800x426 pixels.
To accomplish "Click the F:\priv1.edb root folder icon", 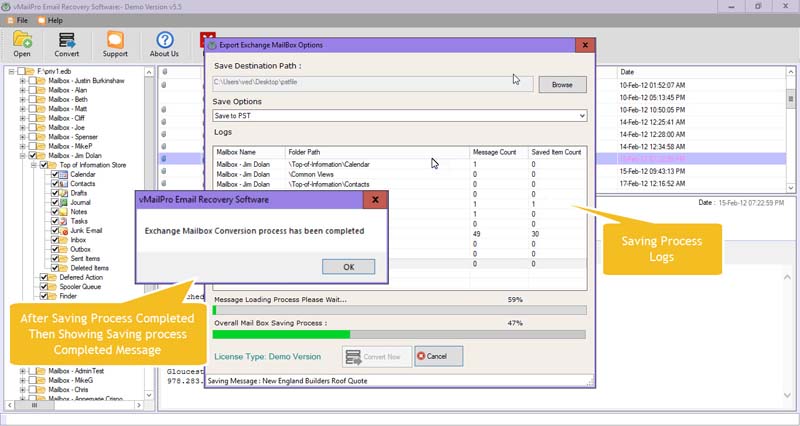I will tap(30, 71).
